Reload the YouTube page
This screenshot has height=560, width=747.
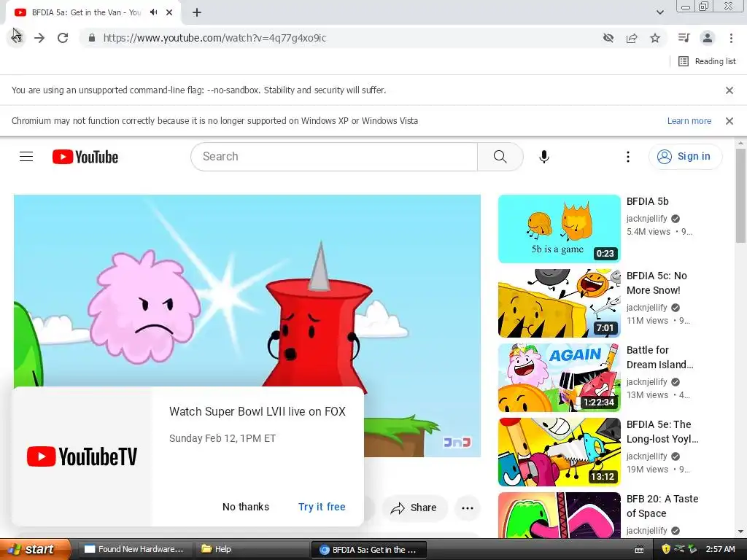(x=63, y=38)
